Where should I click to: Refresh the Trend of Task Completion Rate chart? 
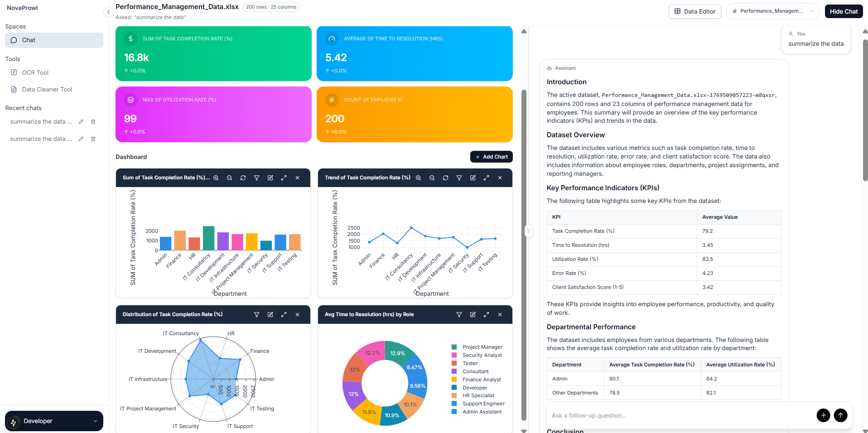pos(445,178)
